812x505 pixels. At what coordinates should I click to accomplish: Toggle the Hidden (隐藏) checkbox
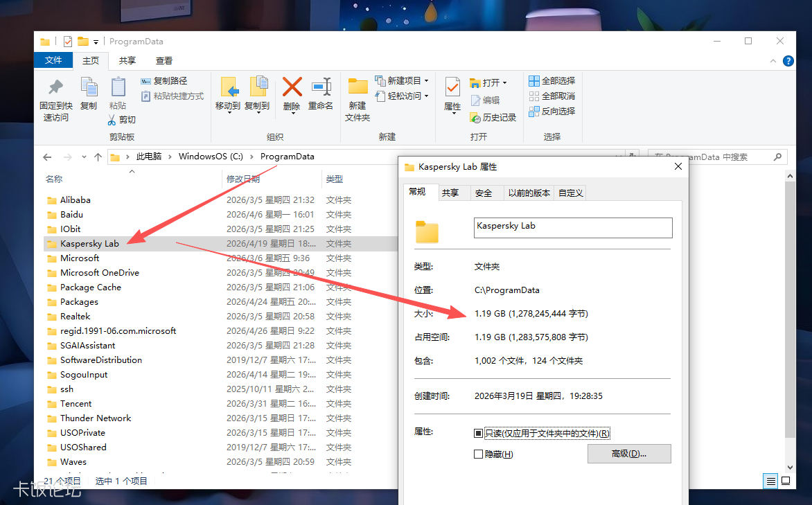pyautogui.click(x=478, y=454)
